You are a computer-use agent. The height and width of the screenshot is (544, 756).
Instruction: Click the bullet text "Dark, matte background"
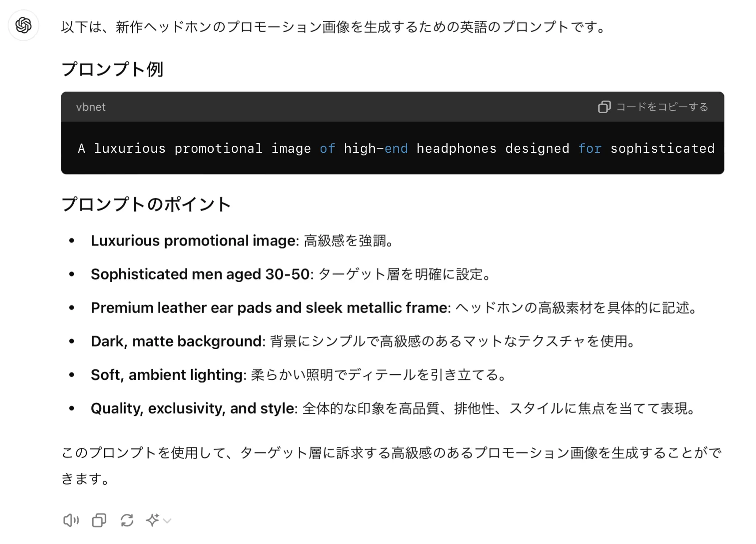coord(176,341)
